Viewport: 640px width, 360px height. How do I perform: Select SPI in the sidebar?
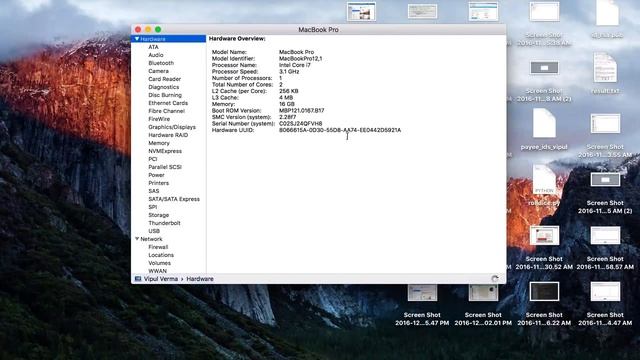[152, 207]
